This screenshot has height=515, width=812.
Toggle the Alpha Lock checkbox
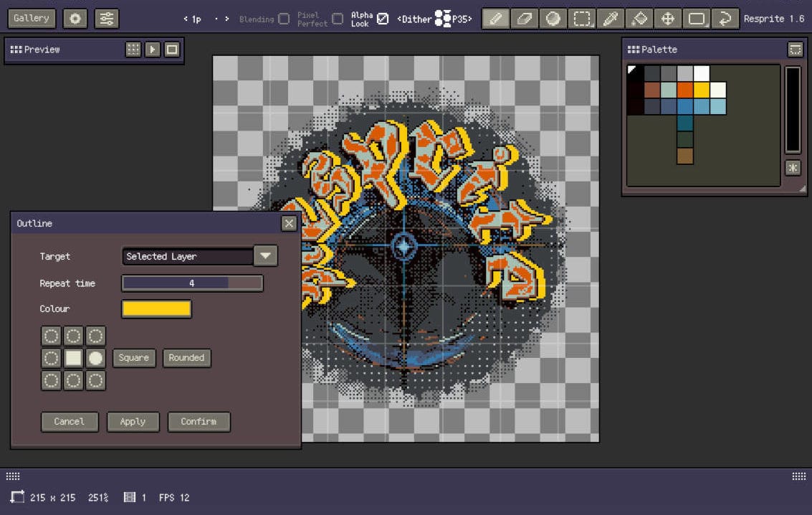coord(383,19)
